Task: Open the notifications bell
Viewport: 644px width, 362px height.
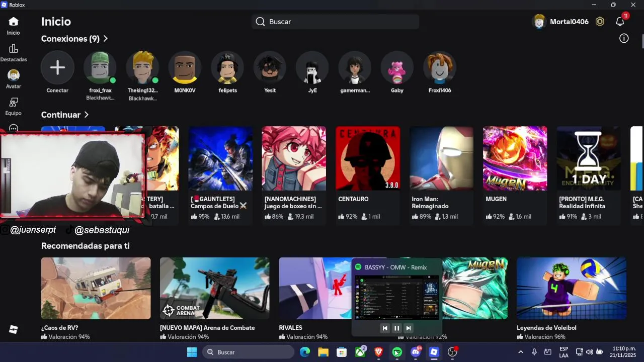Action: 620,22
